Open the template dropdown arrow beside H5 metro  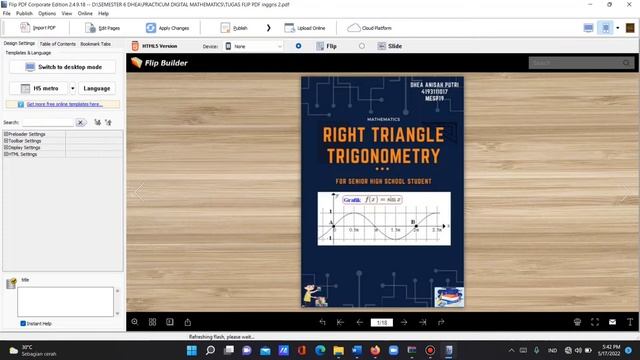[72, 88]
